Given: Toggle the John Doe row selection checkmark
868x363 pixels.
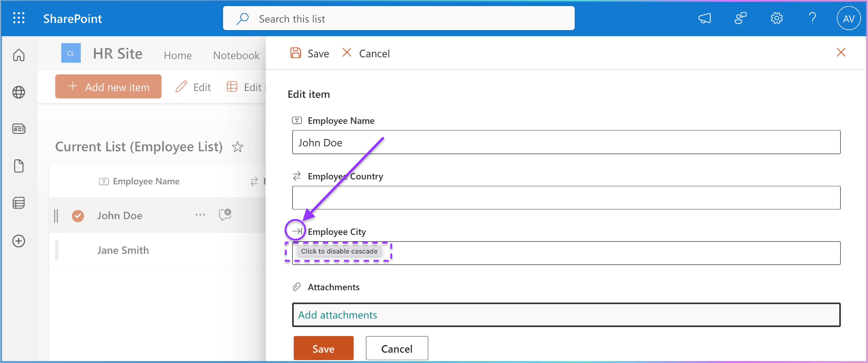Looking at the screenshot, I should click(78, 216).
